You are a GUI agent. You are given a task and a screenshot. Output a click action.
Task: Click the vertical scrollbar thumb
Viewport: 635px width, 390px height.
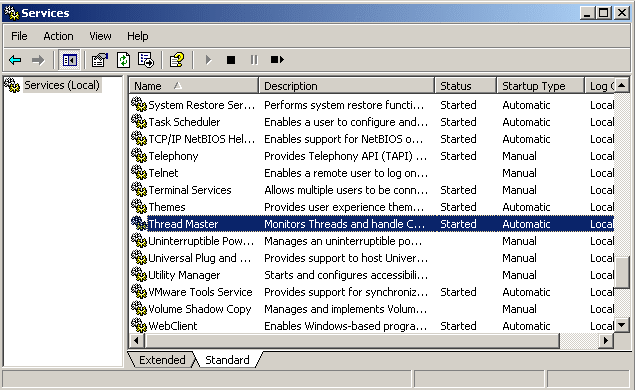coord(622,272)
